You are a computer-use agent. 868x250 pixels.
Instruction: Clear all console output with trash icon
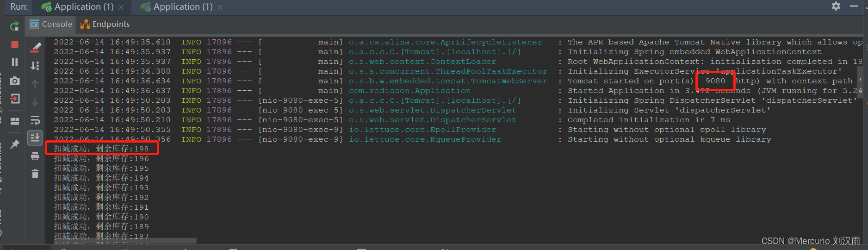(35, 174)
